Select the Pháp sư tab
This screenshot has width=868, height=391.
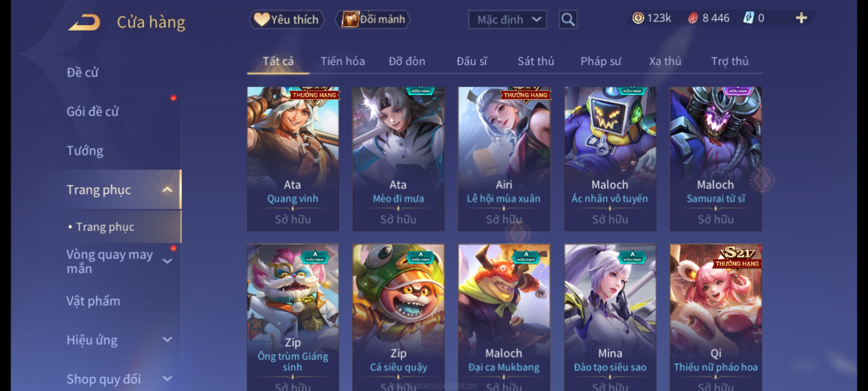600,61
